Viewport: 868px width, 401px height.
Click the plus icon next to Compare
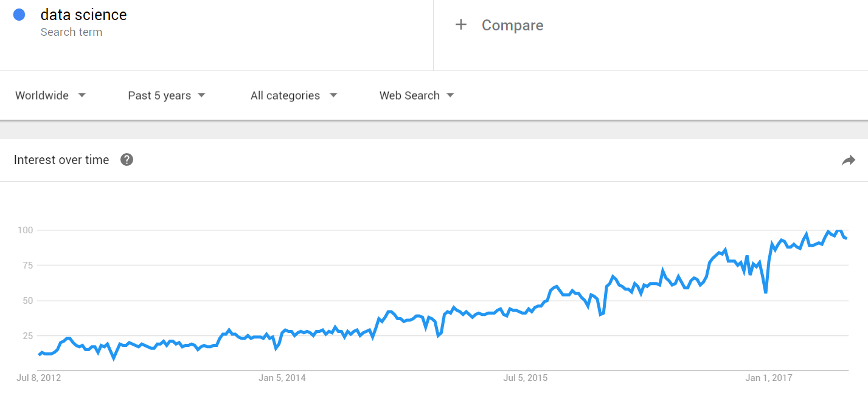[x=460, y=25]
